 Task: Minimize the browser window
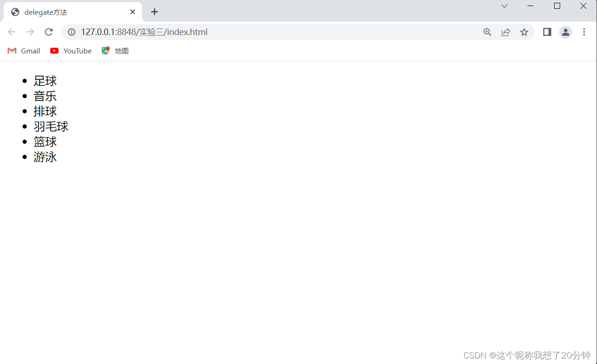[x=531, y=6]
